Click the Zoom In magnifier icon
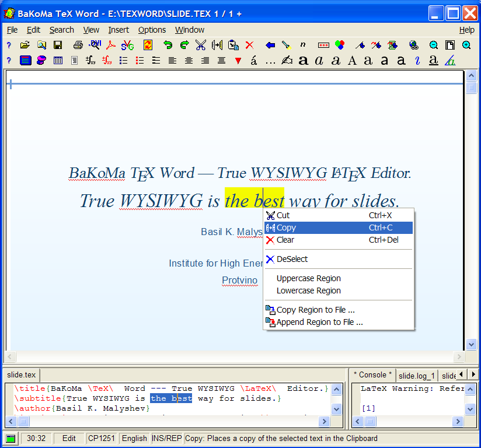Screen dimensions: 481x448 466,45
